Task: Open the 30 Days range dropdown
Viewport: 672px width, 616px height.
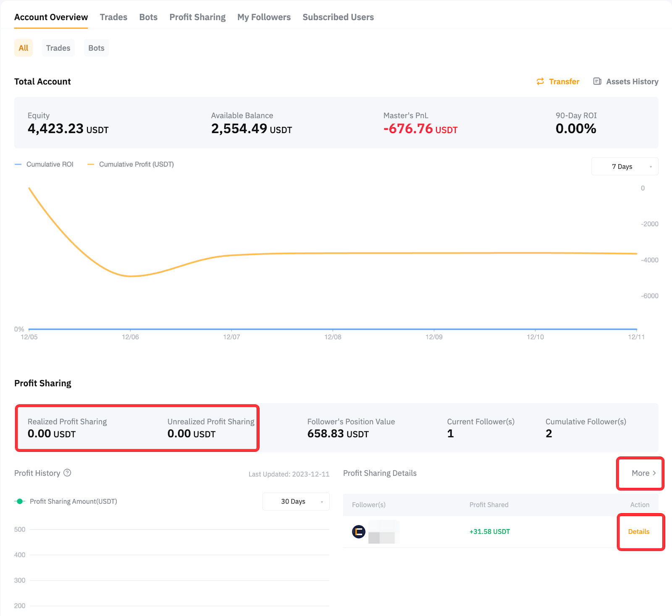Action: 296,501
